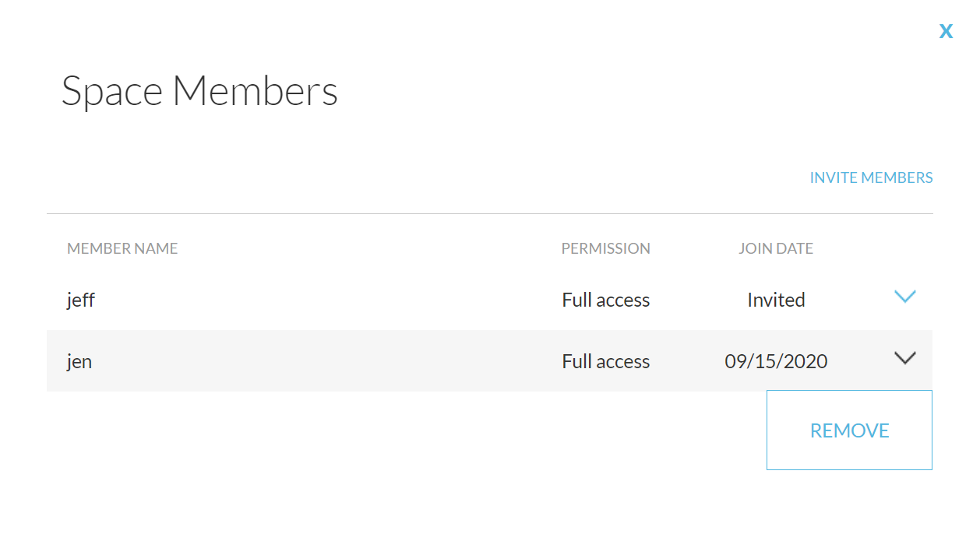
Task: Click empty space left of the Remove button
Action: [467, 430]
